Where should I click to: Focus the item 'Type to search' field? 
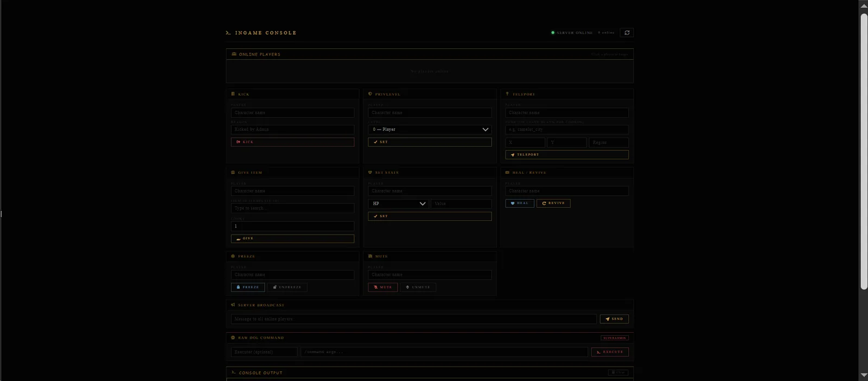tap(292, 208)
